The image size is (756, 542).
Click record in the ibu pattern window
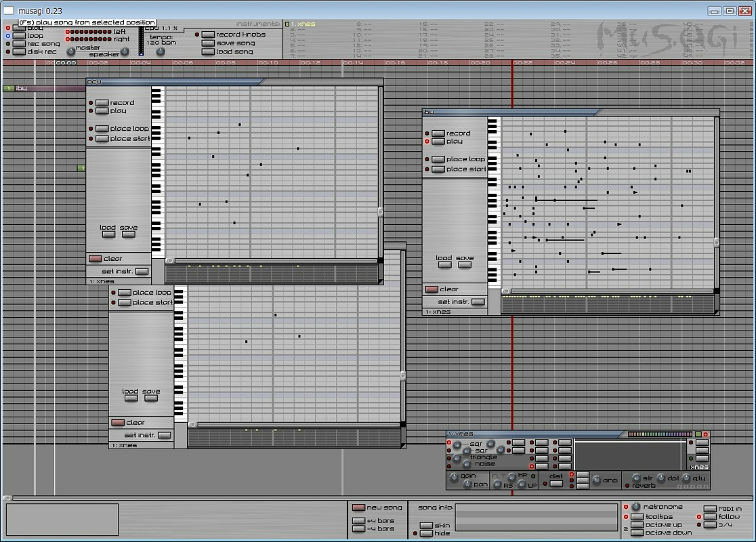pos(438,133)
